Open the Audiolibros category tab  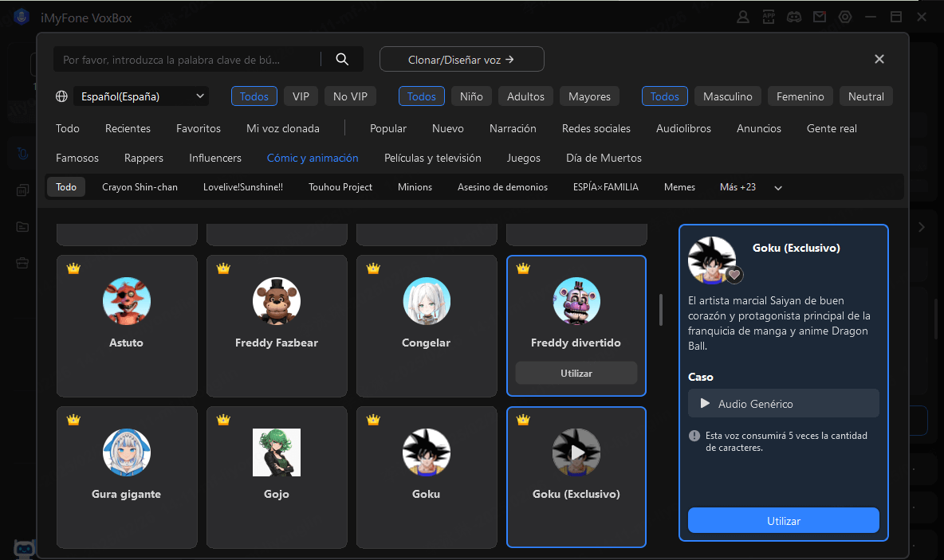[683, 128]
